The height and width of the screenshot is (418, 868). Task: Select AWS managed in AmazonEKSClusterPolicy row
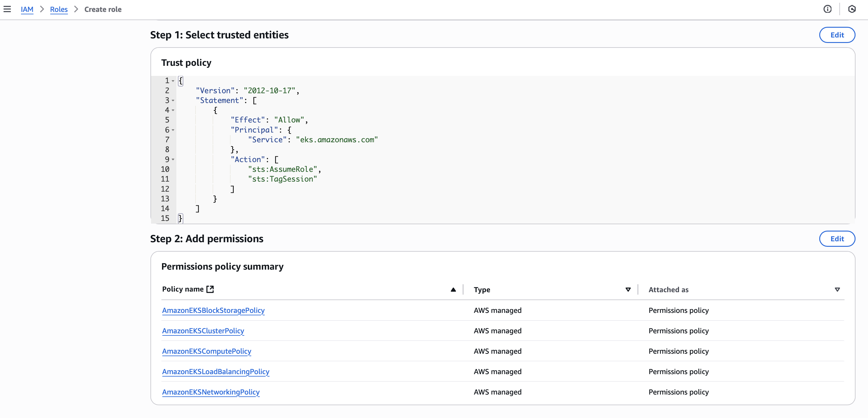tap(497, 331)
